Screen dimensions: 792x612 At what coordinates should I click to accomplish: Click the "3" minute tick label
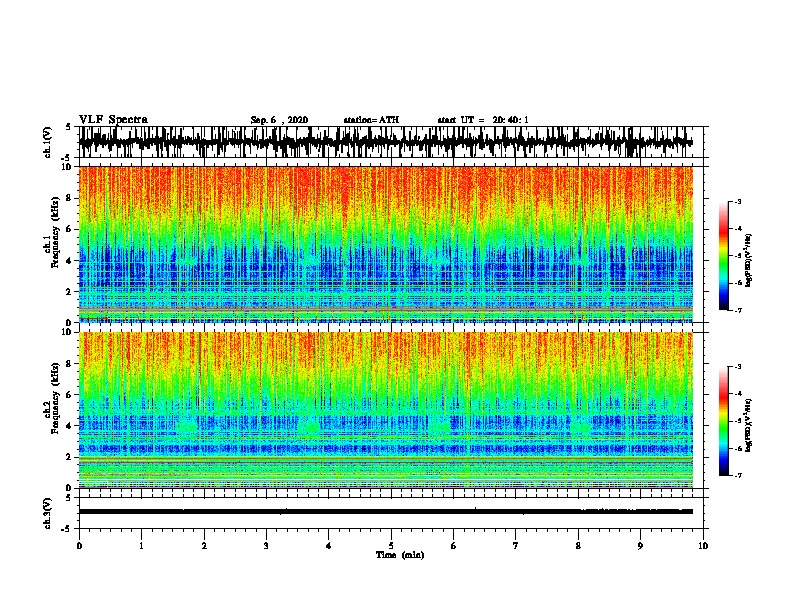click(x=266, y=546)
